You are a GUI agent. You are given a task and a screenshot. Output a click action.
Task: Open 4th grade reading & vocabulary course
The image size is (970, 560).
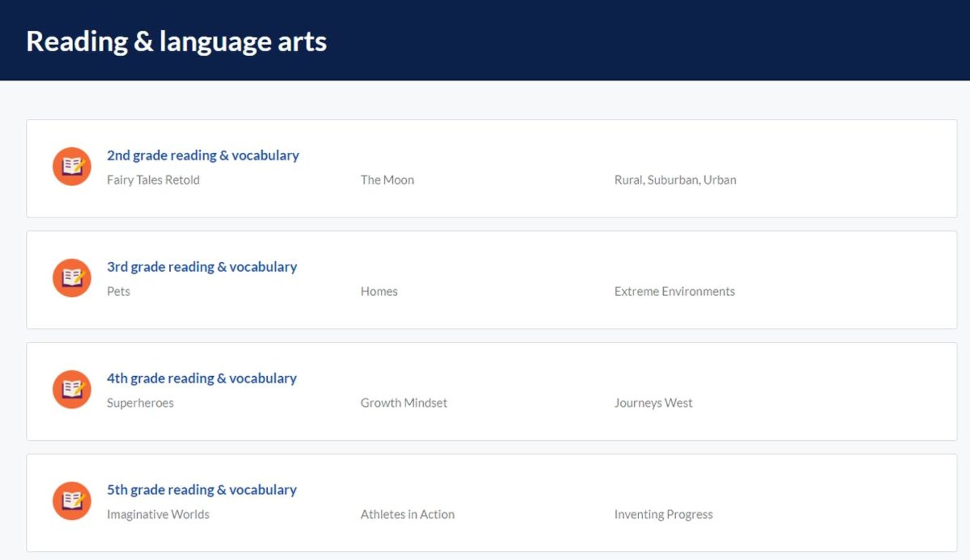click(202, 378)
